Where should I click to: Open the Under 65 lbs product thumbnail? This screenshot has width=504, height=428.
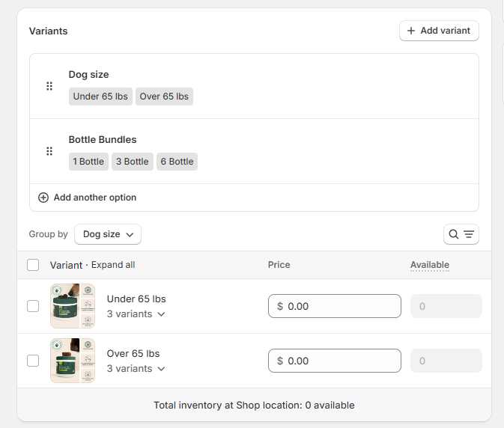tap(73, 306)
